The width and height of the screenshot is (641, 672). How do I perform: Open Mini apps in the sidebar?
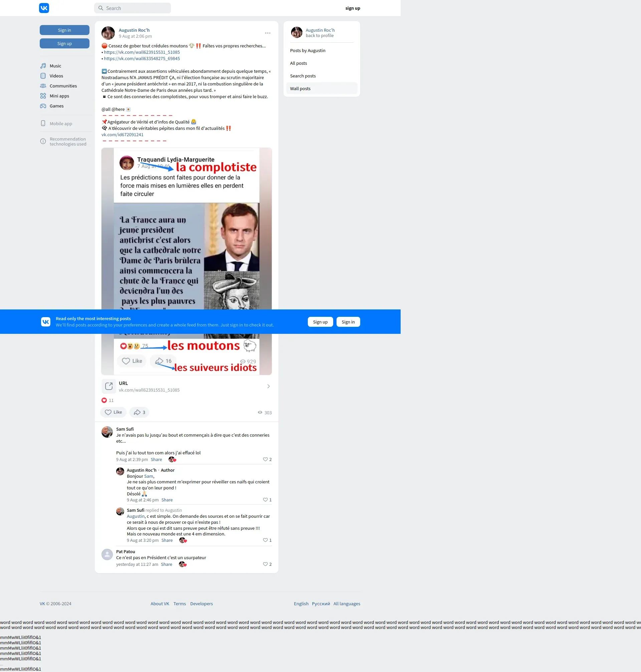point(59,96)
